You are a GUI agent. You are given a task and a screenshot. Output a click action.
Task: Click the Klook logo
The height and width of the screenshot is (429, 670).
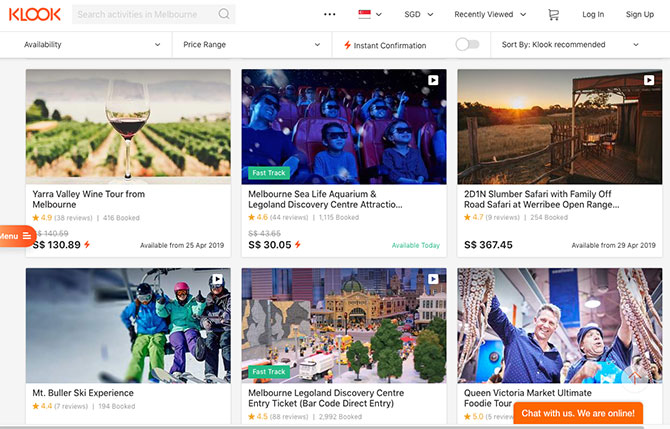click(35, 14)
